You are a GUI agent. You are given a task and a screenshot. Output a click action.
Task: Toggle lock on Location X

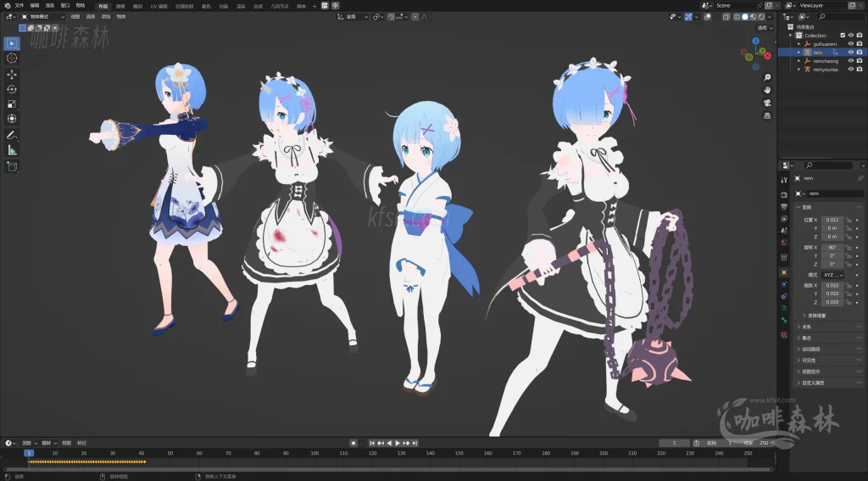848,220
